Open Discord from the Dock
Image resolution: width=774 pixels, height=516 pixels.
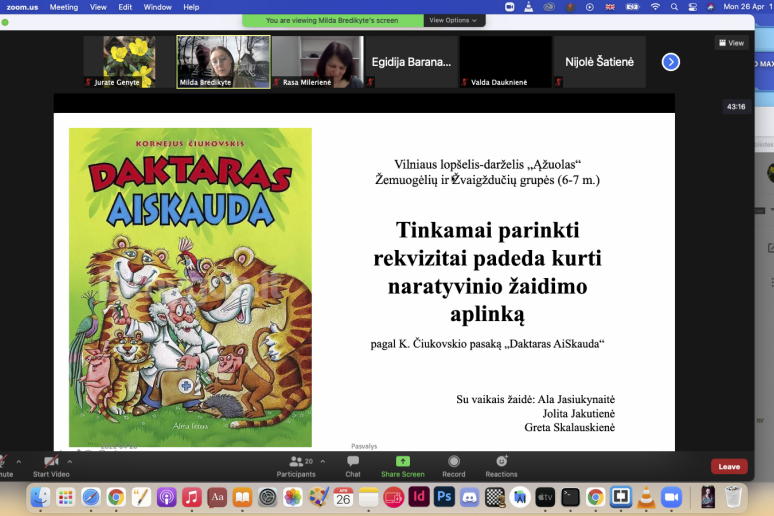tap(469, 497)
